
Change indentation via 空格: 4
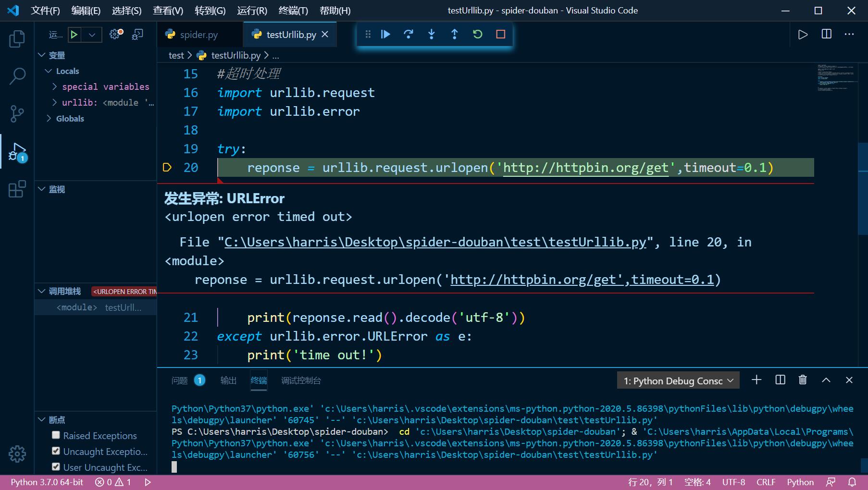pyautogui.click(x=697, y=482)
